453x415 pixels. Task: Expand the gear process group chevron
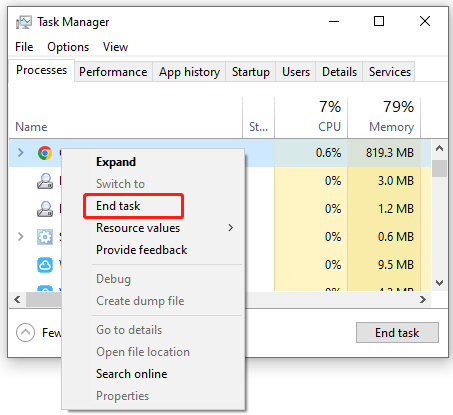21,237
